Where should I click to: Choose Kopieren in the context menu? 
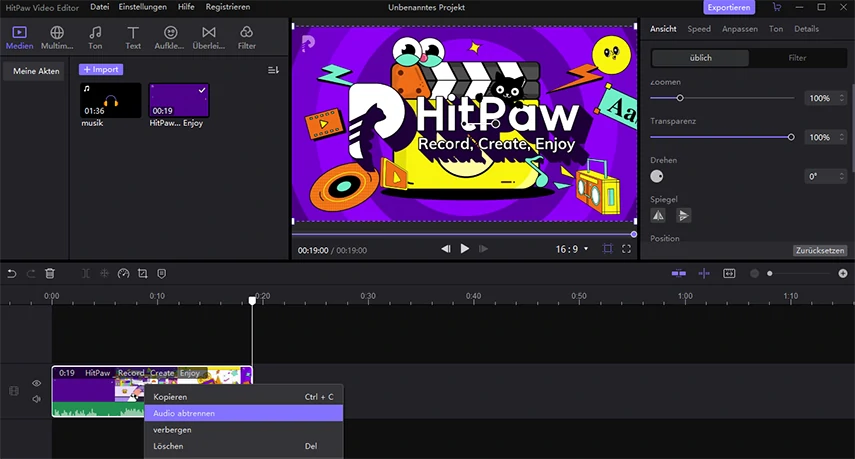(244, 397)
